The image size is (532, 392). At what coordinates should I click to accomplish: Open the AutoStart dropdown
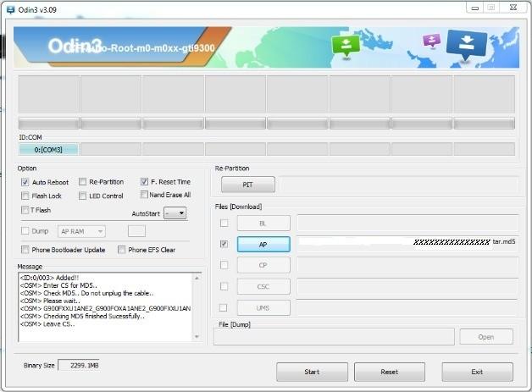click(175, 213)
